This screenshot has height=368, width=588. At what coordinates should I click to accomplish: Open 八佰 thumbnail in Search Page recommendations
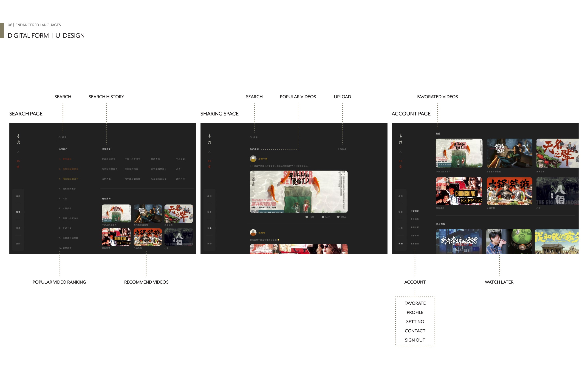[x=179, y=237]
